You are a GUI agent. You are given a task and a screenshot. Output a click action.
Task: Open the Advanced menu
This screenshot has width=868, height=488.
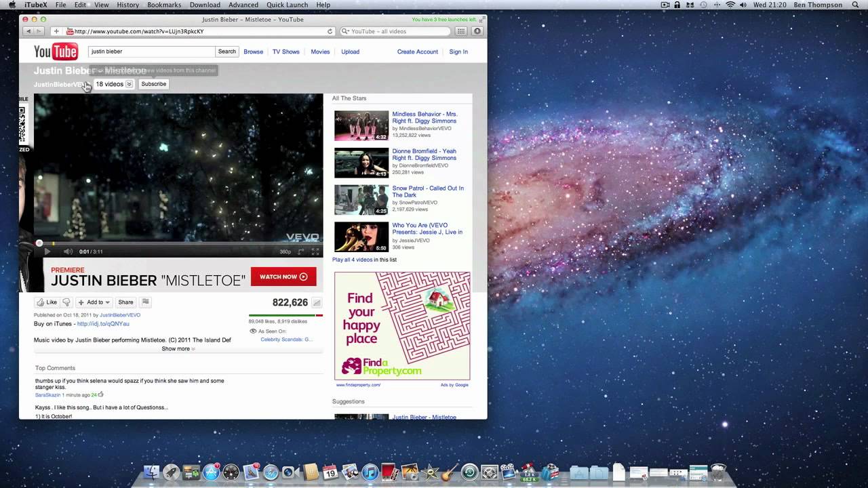tap(243, 5)
